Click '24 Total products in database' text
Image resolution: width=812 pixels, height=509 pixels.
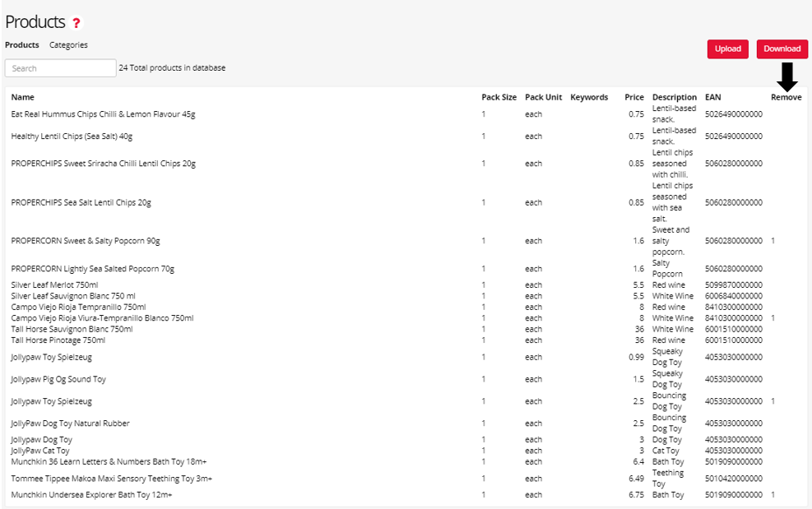[x=172, y=67]
